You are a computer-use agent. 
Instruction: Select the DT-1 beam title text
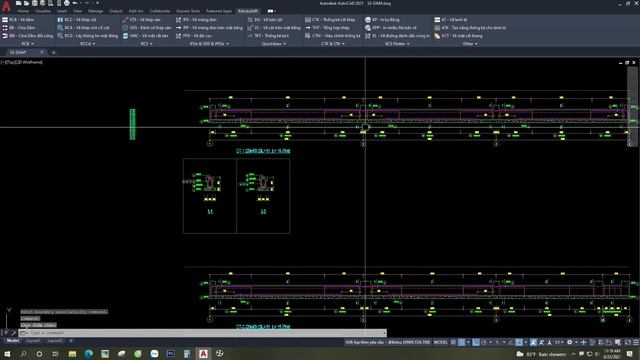point(263,151)
